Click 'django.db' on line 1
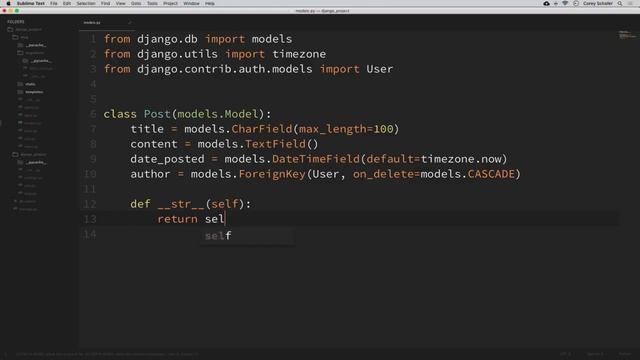Screen dimensions: 640x360 (x=167, y=39)
